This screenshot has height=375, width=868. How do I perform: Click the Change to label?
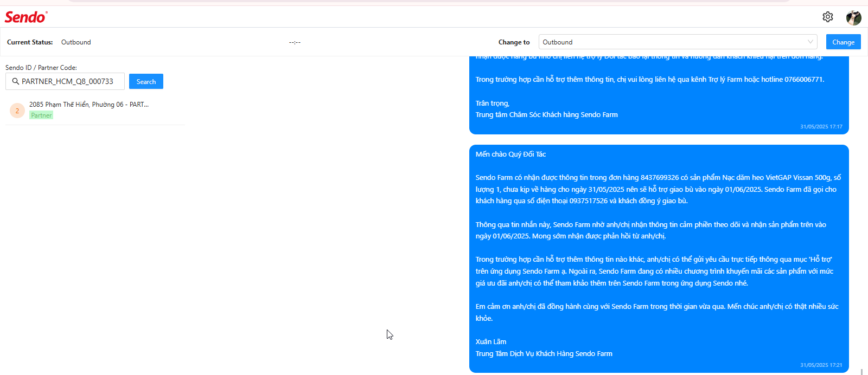coord(514,42)
